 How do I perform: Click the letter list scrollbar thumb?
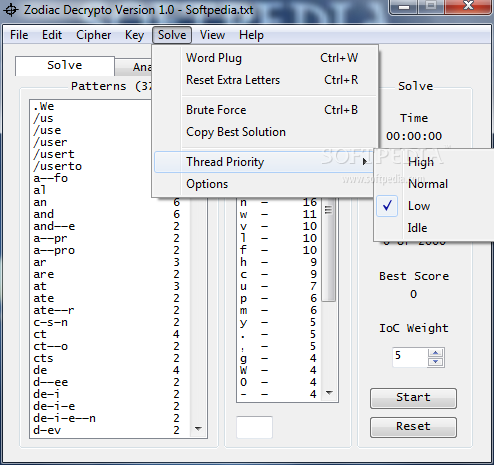coord(329,250)
